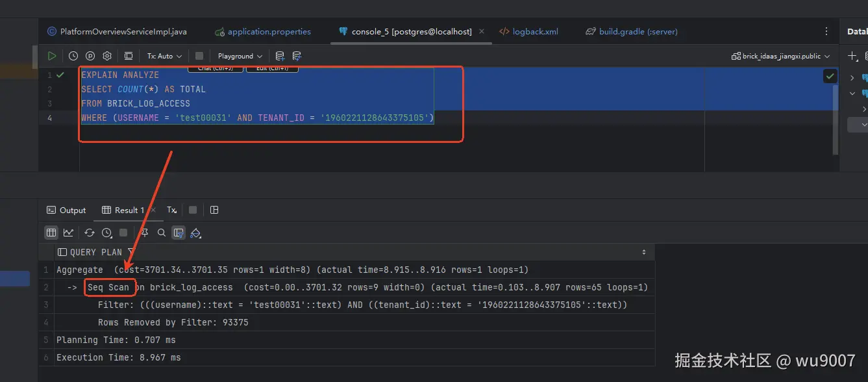The image size is (868, 382).
Task: Switch to PlatformOverviewServiceImpl.java tab
Action: pyautogui.click(x=117, y=31)
